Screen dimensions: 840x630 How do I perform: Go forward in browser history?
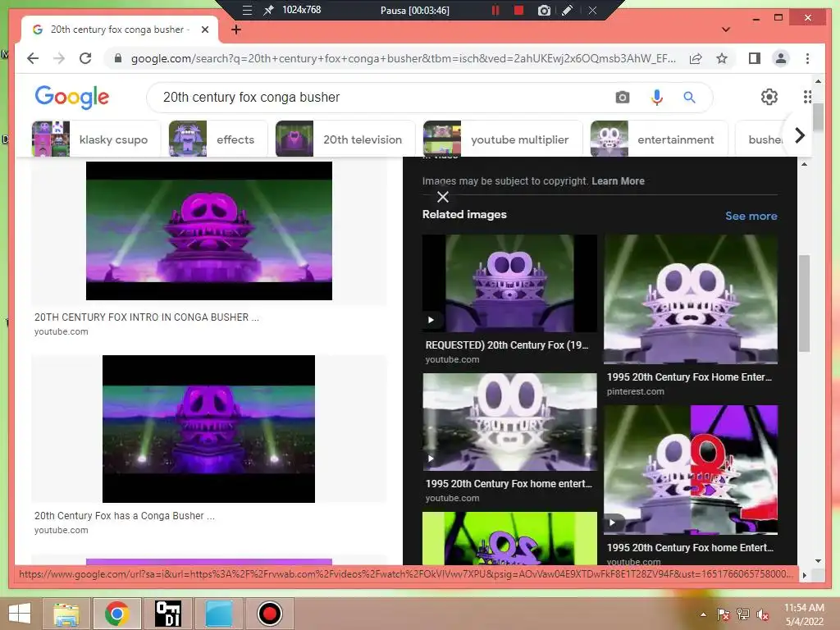tap(59, 58)
